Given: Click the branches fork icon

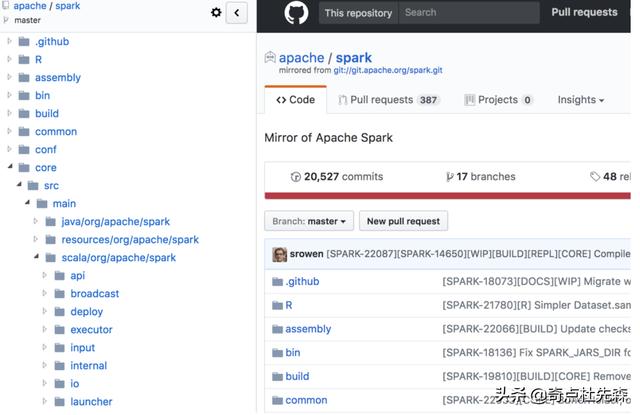Looking at the screenshot, I should [450, 177].
